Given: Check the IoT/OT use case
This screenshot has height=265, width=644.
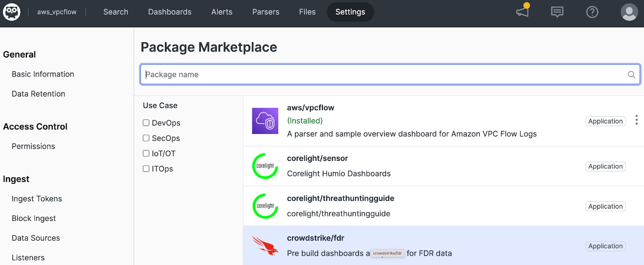Looking at the screenshot, I should 146,154.
